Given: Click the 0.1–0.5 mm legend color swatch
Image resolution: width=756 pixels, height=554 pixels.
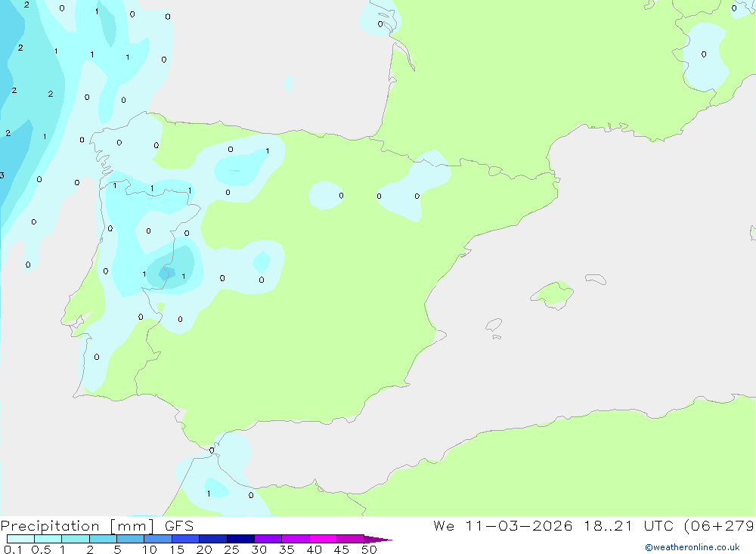Looking at the screenshot, I should (x=20, y=539).
